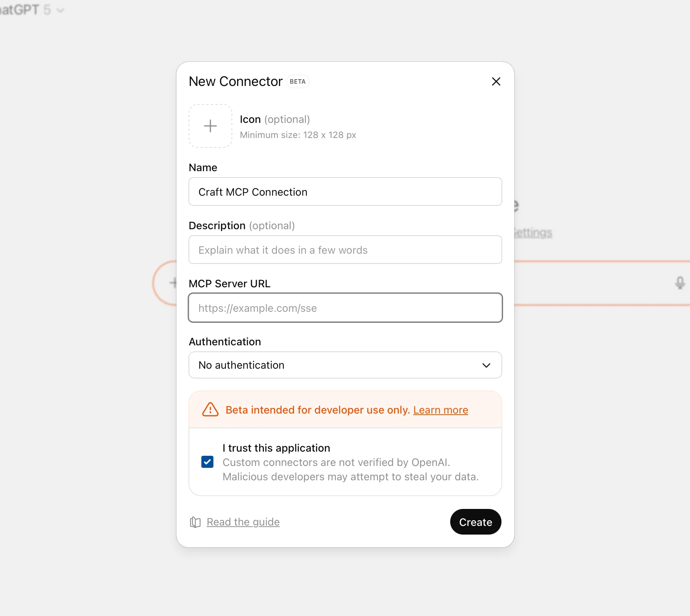Click the Create button
This screenshot has height=616, width=690.
click(x=475, y=522)
